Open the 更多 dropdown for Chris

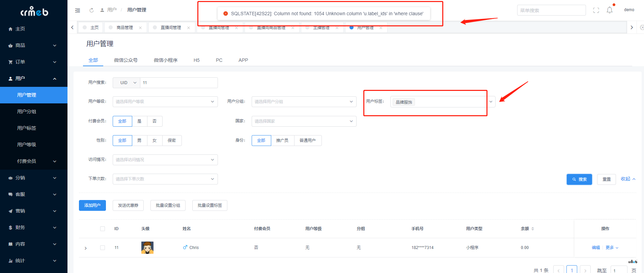point(612,248)
